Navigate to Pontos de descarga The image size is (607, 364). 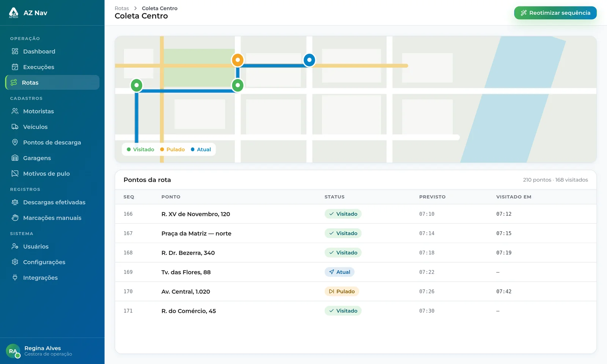click(x=52, y=142)
